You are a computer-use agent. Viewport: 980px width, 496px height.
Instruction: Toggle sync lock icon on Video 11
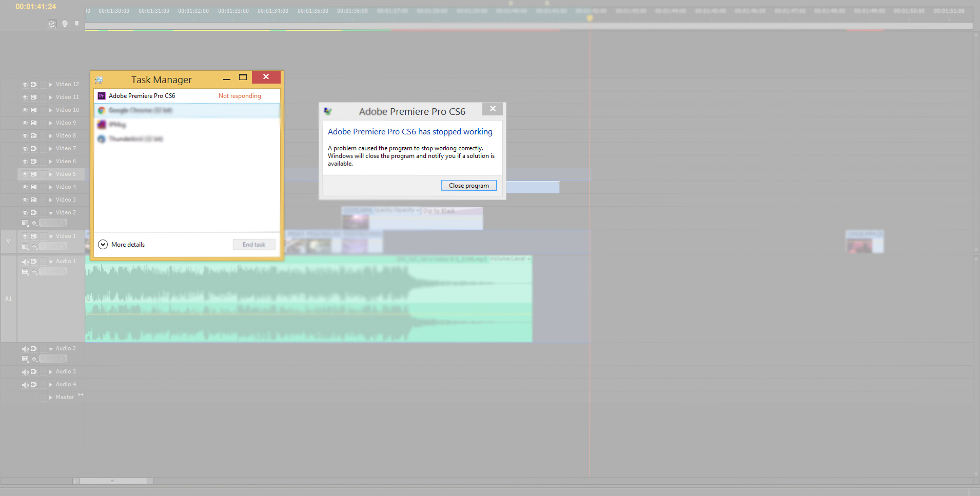point(34,97)
